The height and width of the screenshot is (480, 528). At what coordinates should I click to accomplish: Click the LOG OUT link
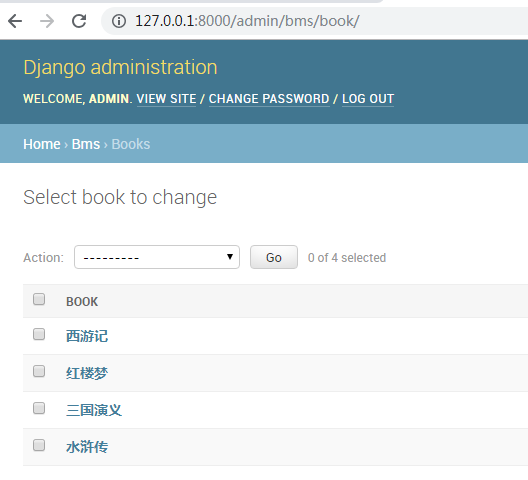[x=368, y=99]
